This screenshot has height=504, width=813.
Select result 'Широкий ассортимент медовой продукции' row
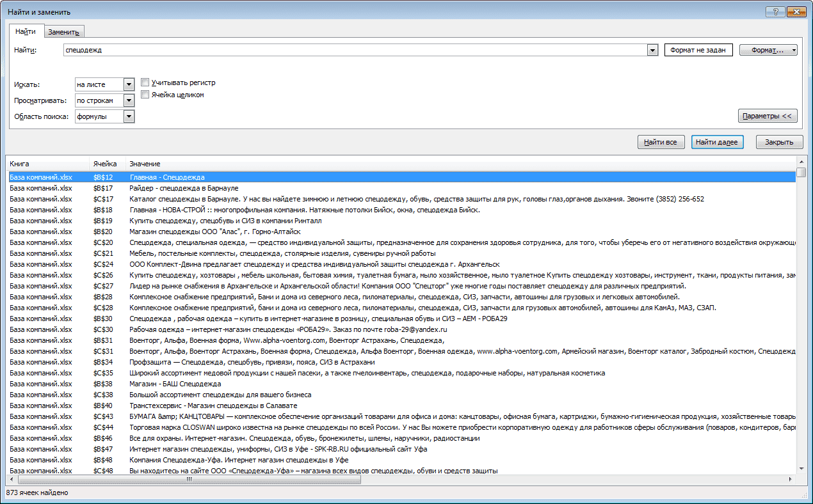pos(401,373)
